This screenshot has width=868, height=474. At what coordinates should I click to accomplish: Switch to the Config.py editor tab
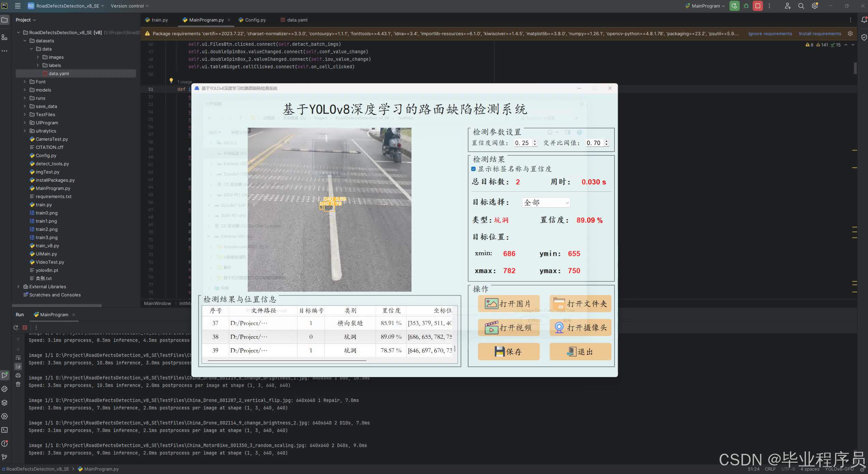[x=252, y=20]
